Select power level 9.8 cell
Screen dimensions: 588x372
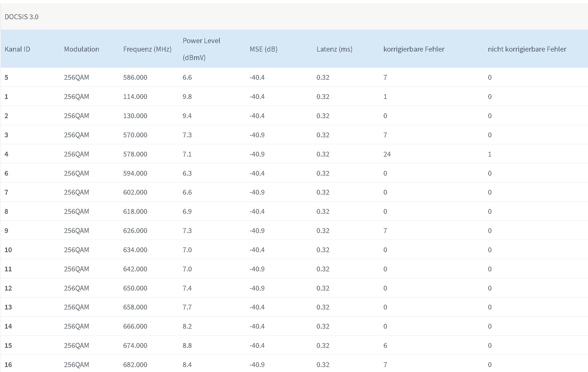coord(187,96)
